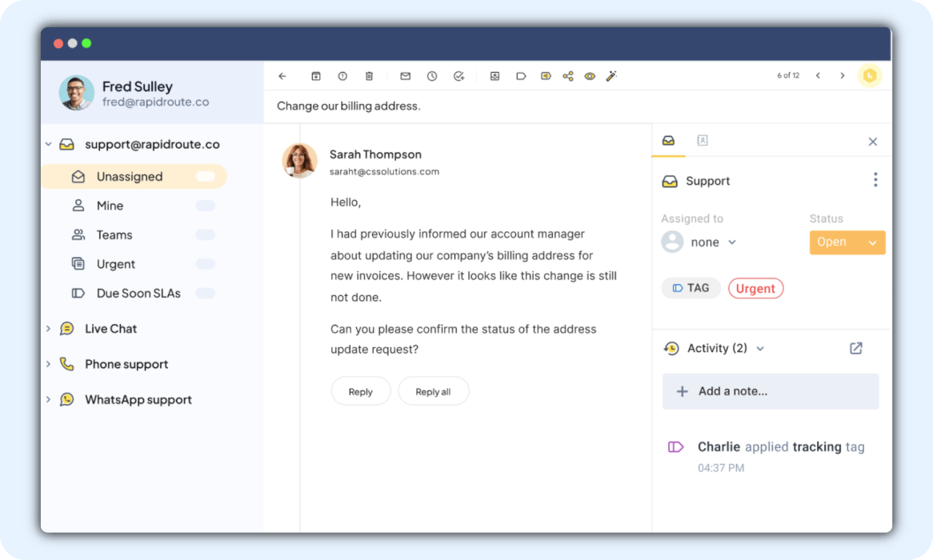Collapse the Activity (2) section
Screen dimensions: 933x560
pos(760,349)
